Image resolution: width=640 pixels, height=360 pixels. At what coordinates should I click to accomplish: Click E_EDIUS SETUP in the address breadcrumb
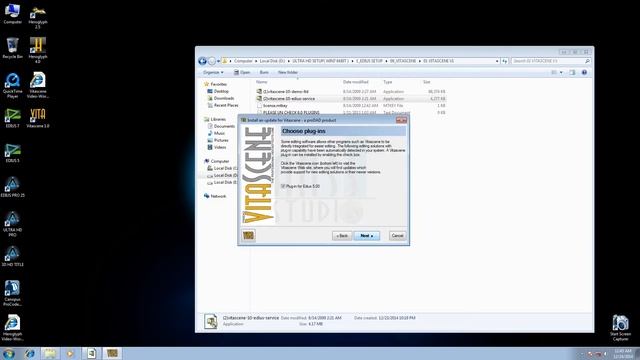pyautogui.click(x=369, y=61)
